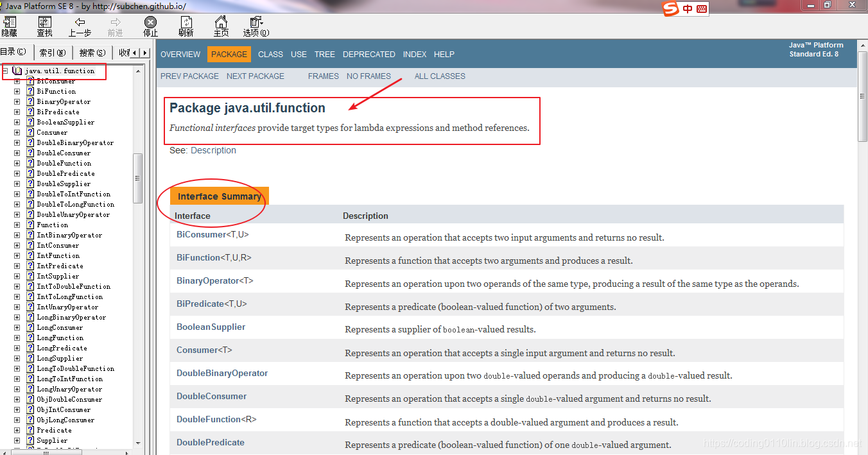Screen dimensions: 868x455
Task: Open the highlighted PACKAGE navigation item
Action: coord(229,55)
